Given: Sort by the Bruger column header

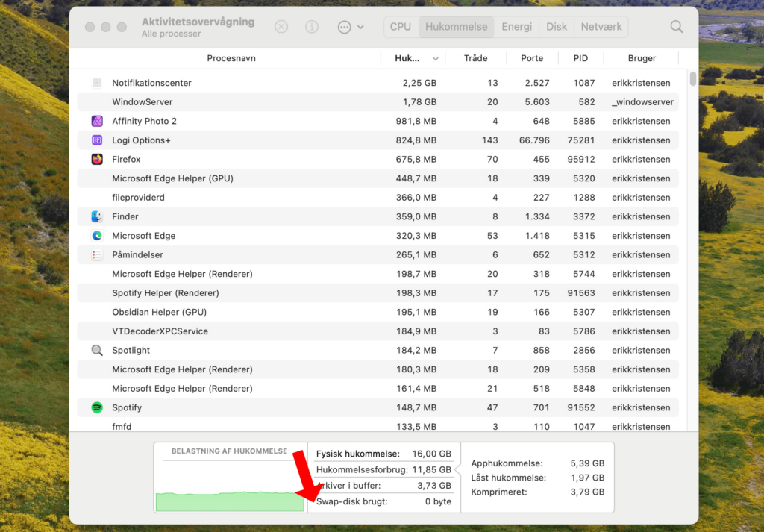Looking at the screenshot, I should pyautogui.click(x=642, y=58).
